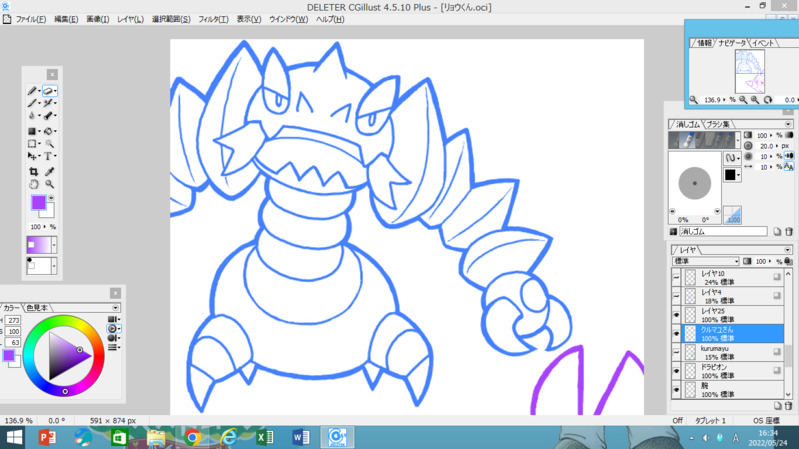Open black brush color dropdown

732,175
